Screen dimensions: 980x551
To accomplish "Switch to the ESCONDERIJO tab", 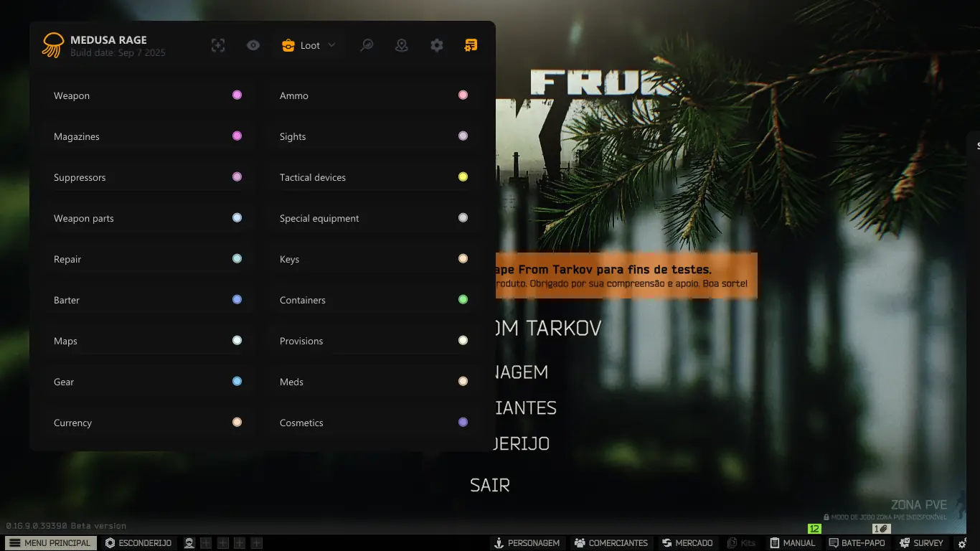I will pyautogui.click(x=138, y=543).
